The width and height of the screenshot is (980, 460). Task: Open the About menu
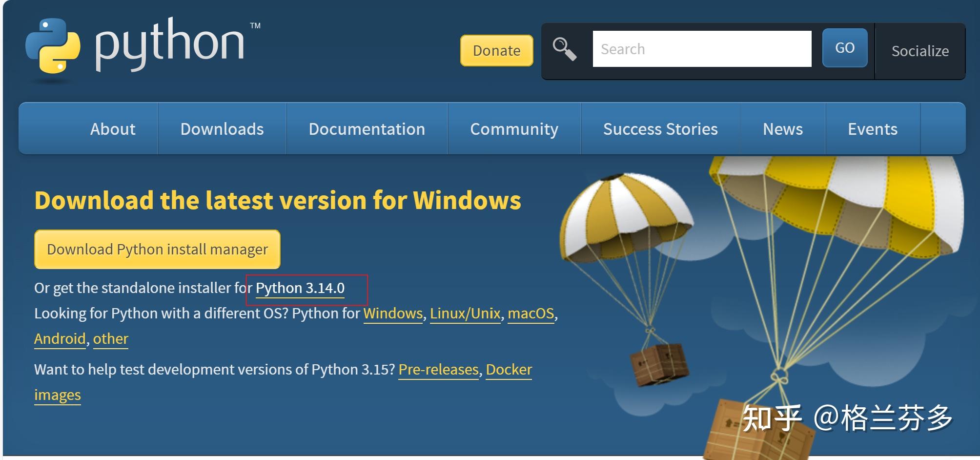point(113,129)
